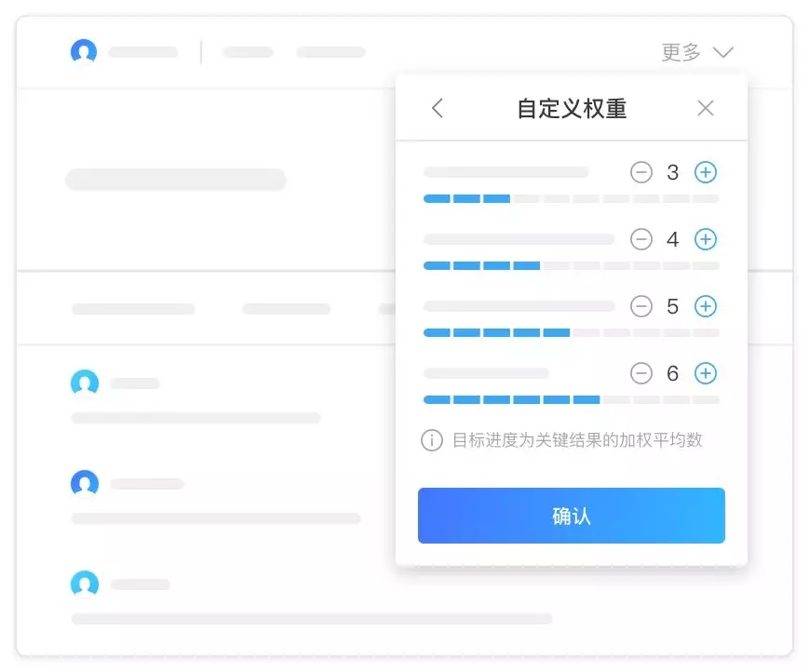Image resolution: width=809 pixels, height=672 pixels.
Task: Increase the weight showing 6
Action: [x=706, y=373]
